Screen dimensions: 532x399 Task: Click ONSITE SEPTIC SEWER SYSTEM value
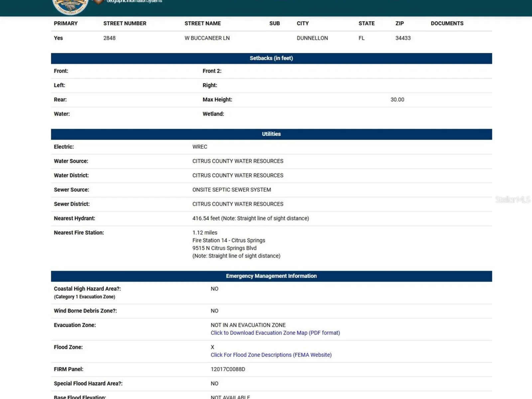[x=232, y=190]
